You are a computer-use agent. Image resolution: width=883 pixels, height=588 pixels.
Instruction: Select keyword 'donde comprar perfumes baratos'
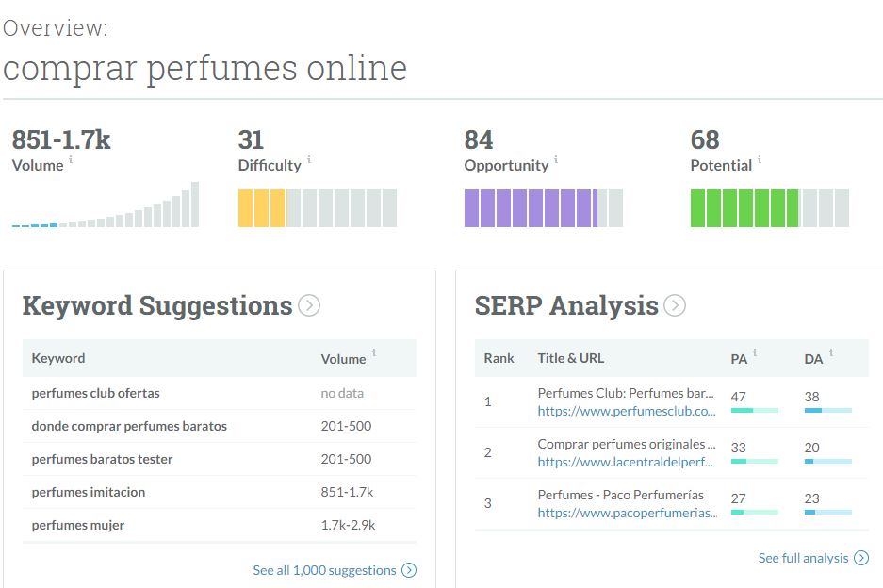pos(129,426)
